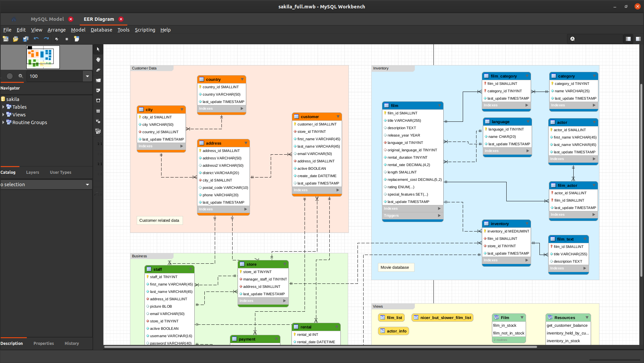Click the save file icon
This screenshot has width=644, height=363.
point(25,39)
